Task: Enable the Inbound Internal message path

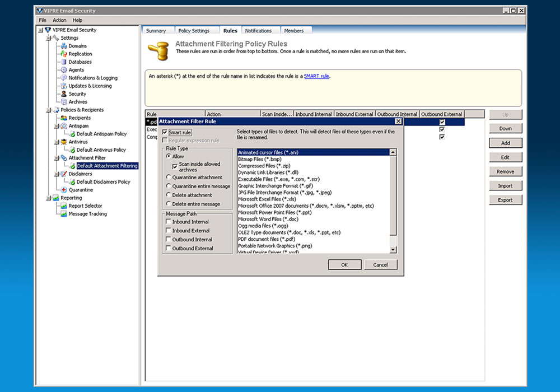Action: [x=169, y=222]
